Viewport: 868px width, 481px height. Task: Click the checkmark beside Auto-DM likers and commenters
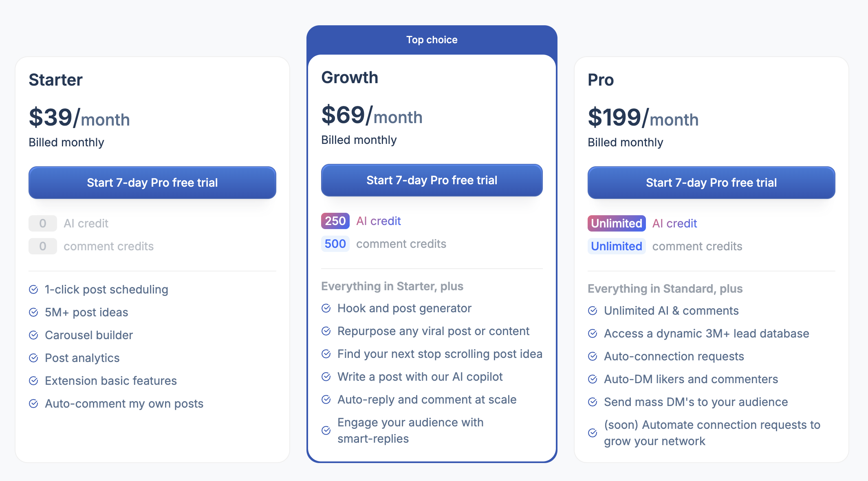592,379
